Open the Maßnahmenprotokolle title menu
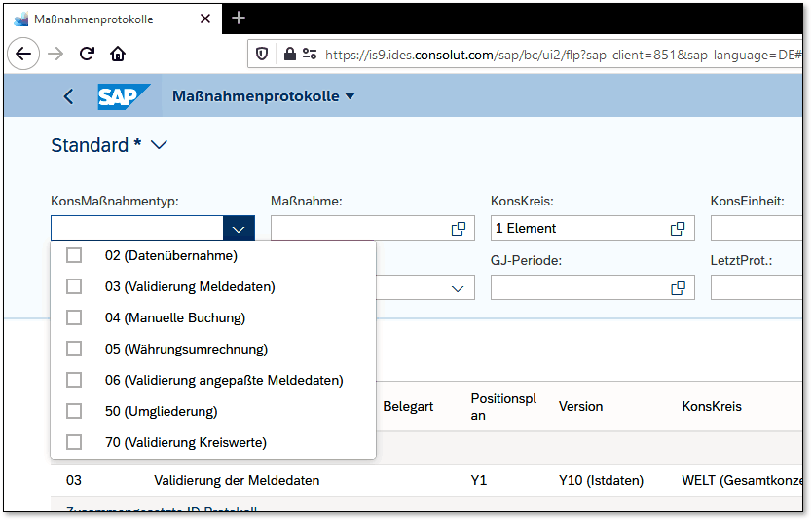Screen dimensions: 812x521 [x=263, y=96]
